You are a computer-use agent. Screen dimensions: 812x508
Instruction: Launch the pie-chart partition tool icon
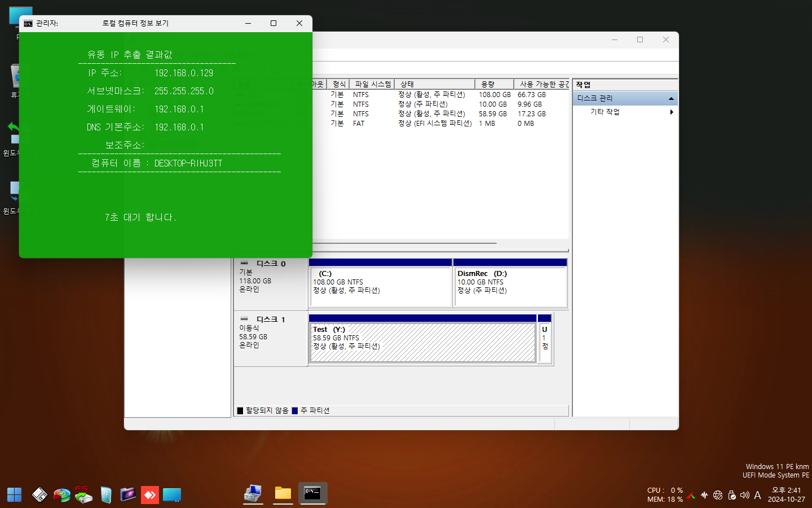[61, 495]
